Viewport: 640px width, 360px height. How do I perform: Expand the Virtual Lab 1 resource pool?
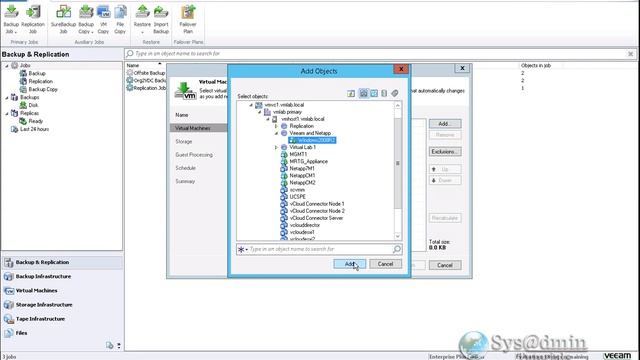(276, 147)
